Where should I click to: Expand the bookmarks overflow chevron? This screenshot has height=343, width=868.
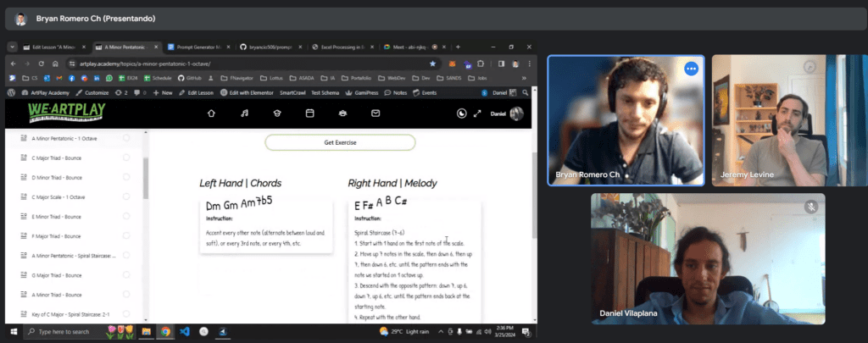point(524,78)
